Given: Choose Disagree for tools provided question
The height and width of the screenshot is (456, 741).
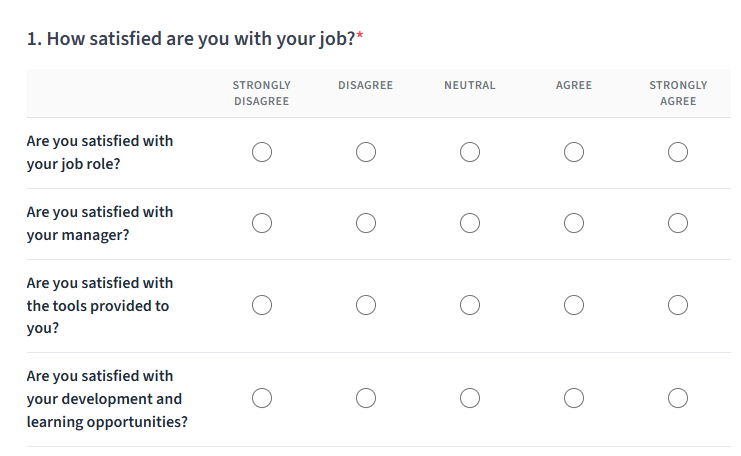Looking at the screenshot, I should point(366,305).
